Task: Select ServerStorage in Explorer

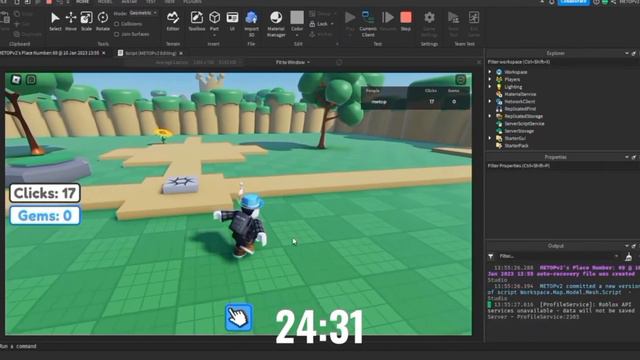Action: click(x=519, y=131)
